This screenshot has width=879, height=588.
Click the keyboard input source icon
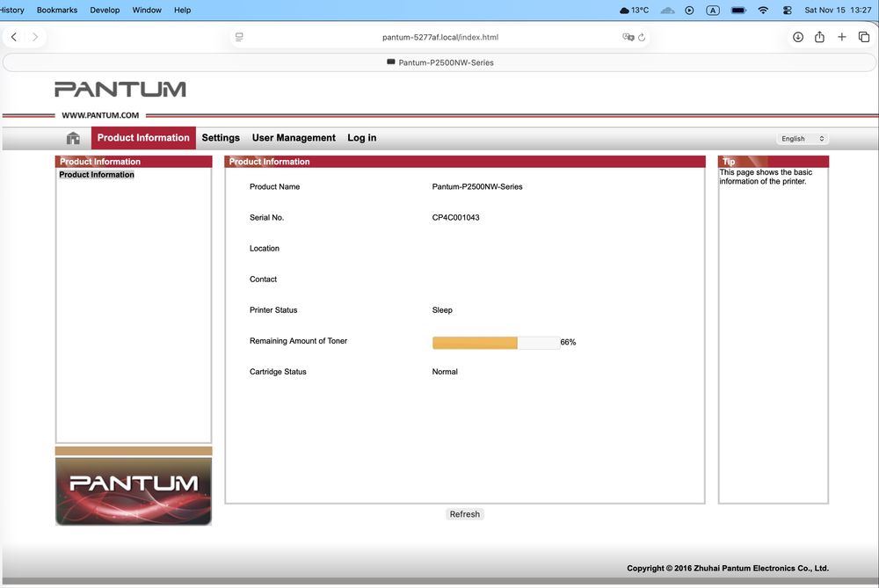pos(713,10)
